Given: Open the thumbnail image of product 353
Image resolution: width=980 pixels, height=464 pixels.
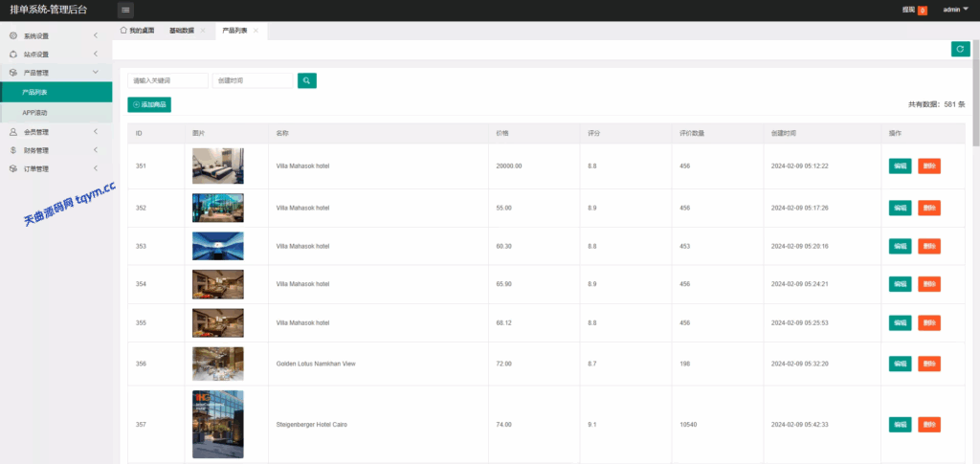Looking at the screenshot, I should pos(218,246).
